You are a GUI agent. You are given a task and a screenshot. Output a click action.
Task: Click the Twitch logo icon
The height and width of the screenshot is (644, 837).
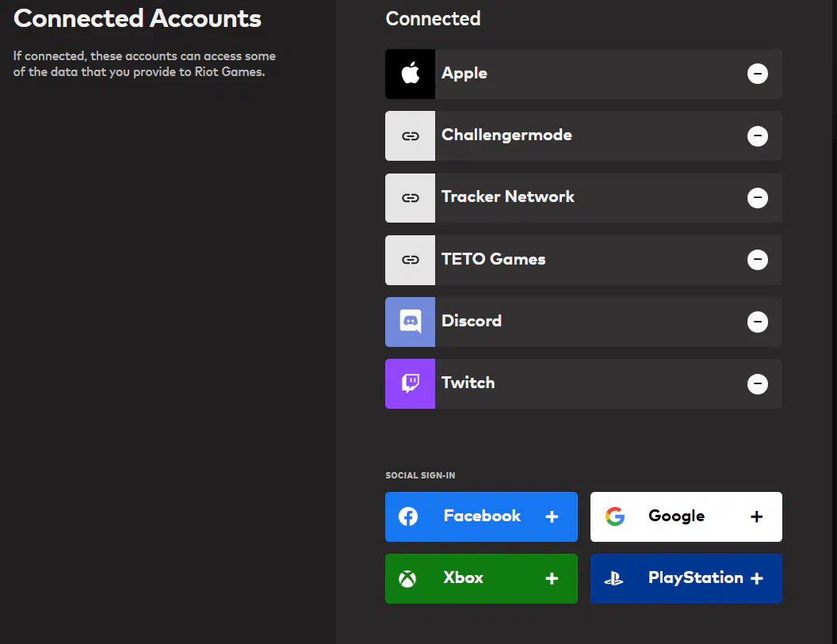pos(410,383)
